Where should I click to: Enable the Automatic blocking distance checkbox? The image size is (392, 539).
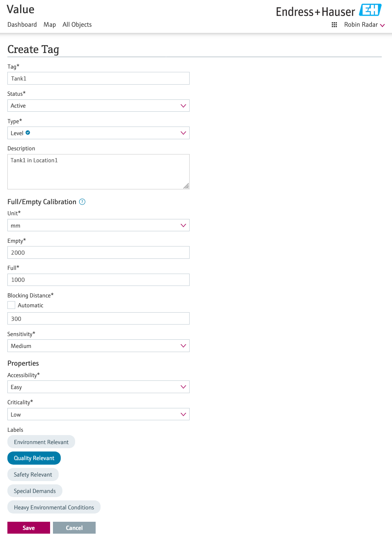tap(11, 305)
